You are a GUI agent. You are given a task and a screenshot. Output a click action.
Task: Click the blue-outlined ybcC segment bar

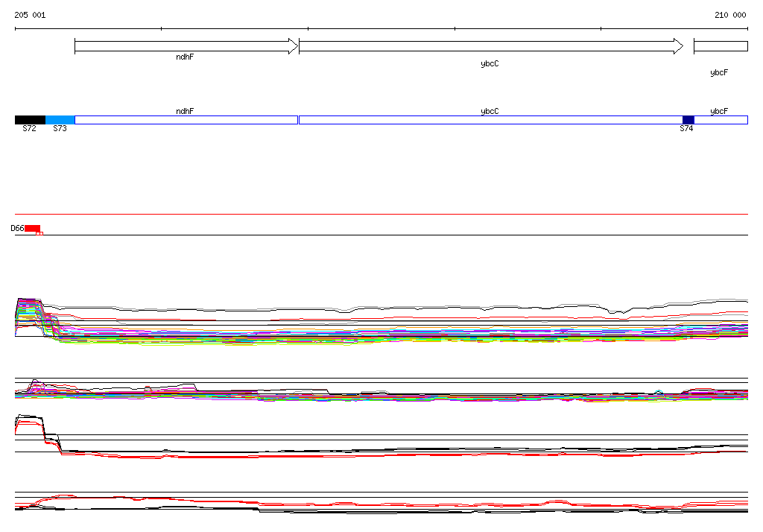pos(490,120)
